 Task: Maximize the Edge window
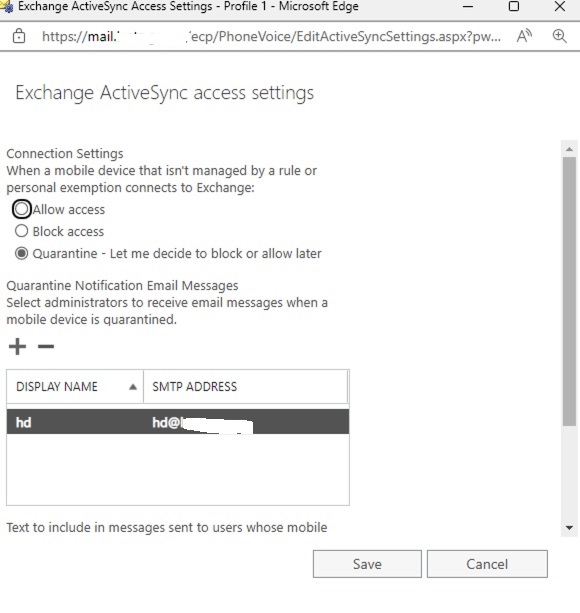click(x=514, y=7)
